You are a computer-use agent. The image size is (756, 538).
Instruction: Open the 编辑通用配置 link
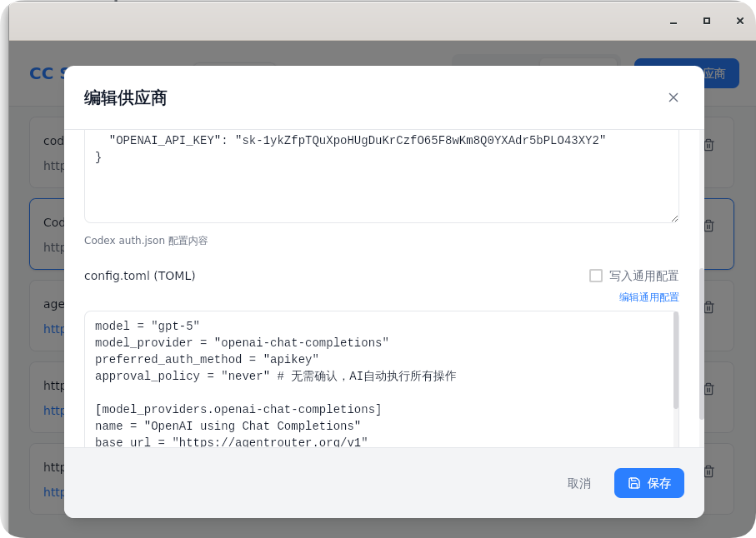pyautogui.click(x=649, y=297)
